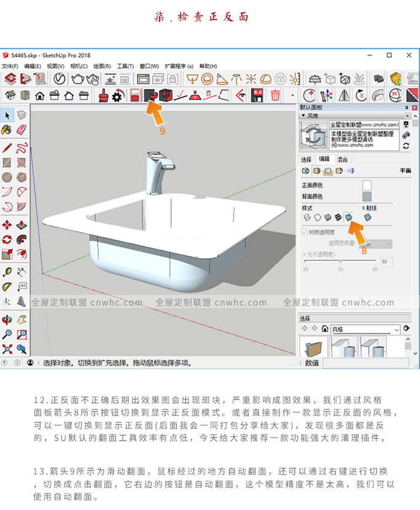Choose the Scale tool

(x=7, y=254)
